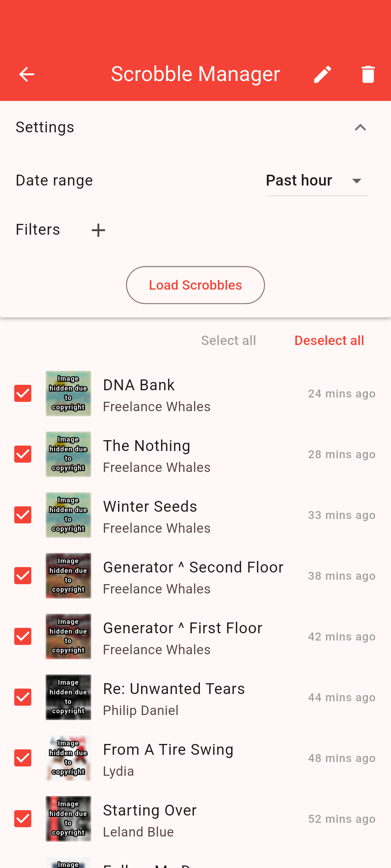391x868 pixels.
Task: Collapse the Settings section chevron
Action: point(360,127)
